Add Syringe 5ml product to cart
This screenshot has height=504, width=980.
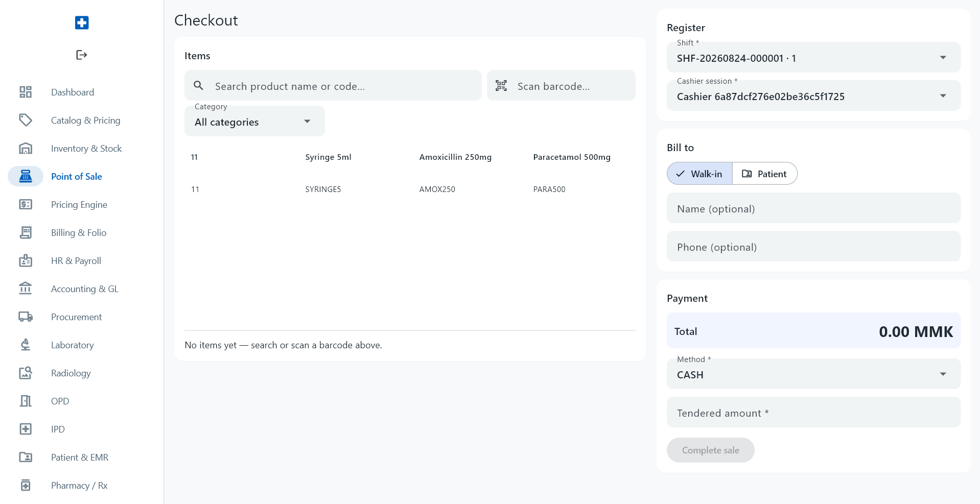point(353,173)
